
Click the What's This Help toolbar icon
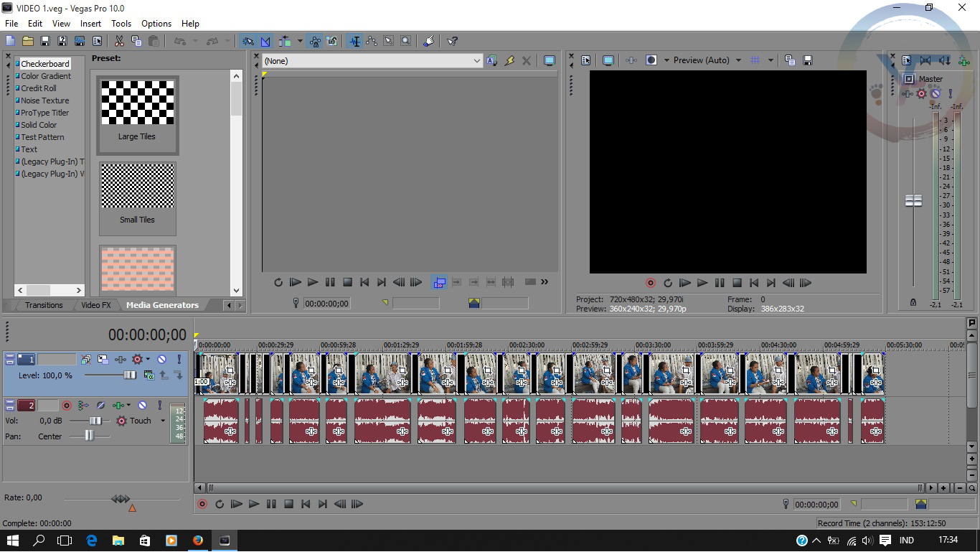click(x=453, y=40)
